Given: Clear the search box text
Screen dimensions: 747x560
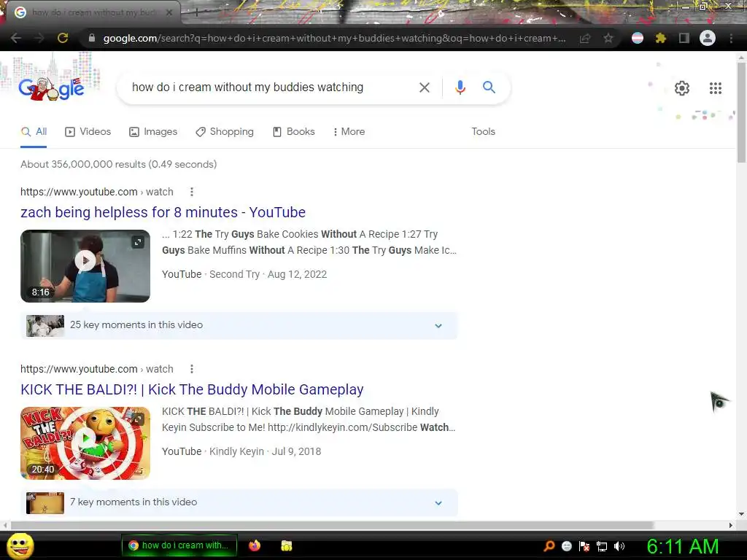Looking at the screenshot, I should [x=424, y=87].
